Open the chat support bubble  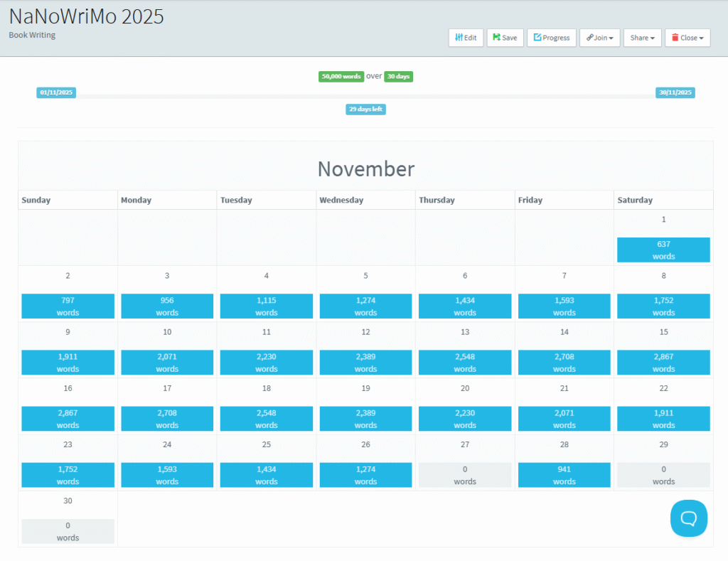(688, 518)
